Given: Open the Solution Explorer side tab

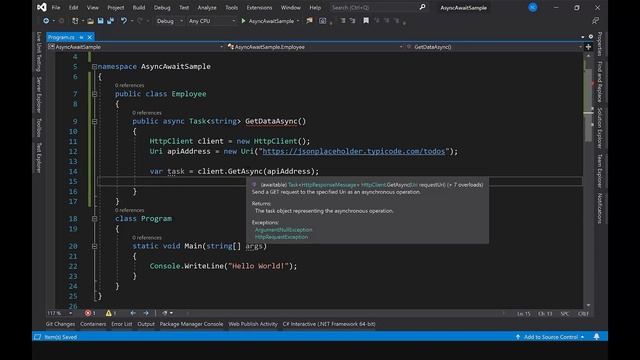Looking at the screenshot, I should click(x=600, y=128).
